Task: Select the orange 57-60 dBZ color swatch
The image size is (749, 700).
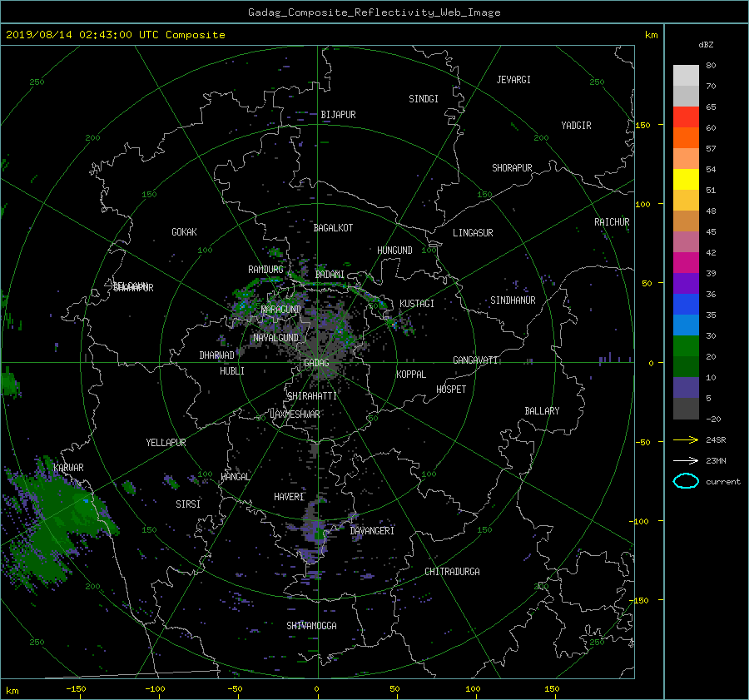Action: pyautogui.click(x=686, y=138)
